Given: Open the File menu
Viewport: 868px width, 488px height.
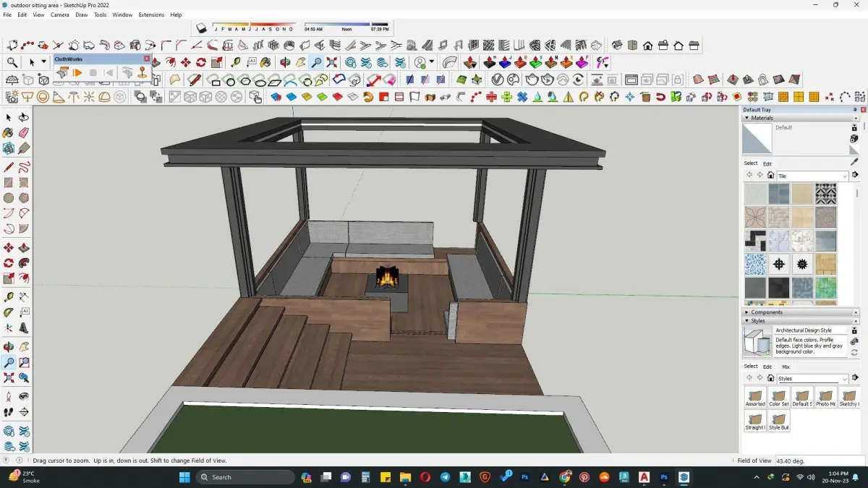Looking at the screenshot, I should pyautogui.click(x=7, y=14).
